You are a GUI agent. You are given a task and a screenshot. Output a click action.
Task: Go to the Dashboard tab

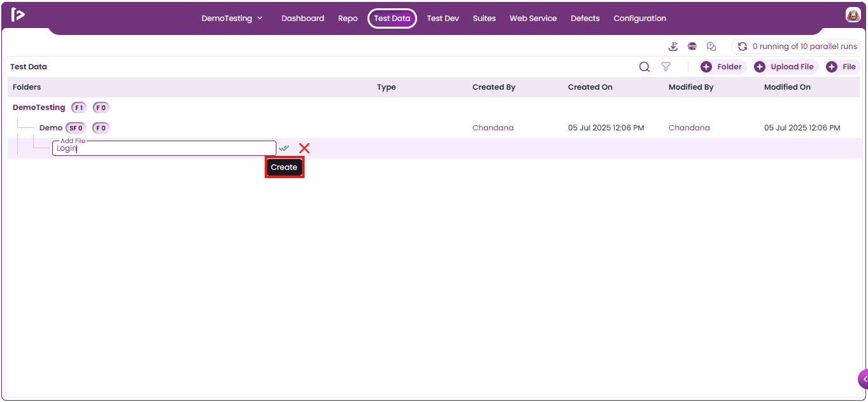[x=302, y=18]
